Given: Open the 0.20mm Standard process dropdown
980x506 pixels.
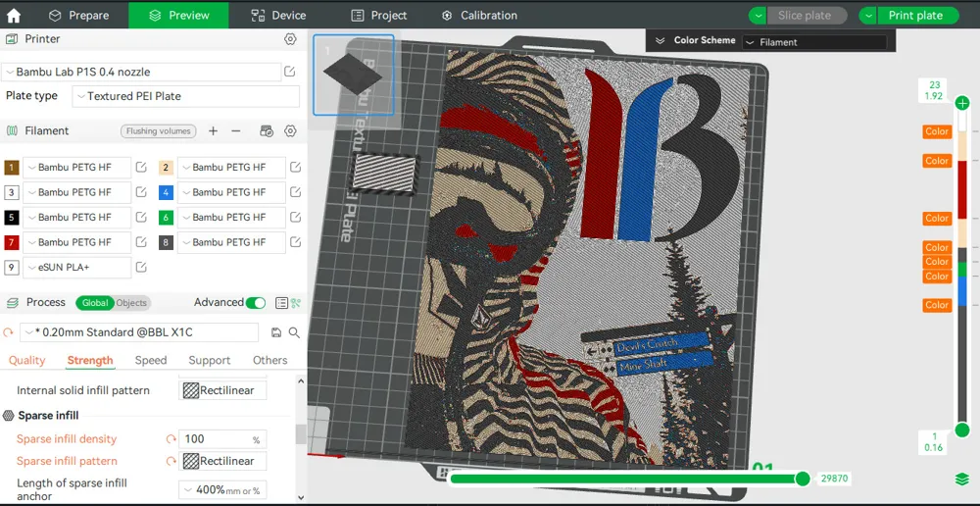Looking at the screenshot, I should click(x=139, y=332).
